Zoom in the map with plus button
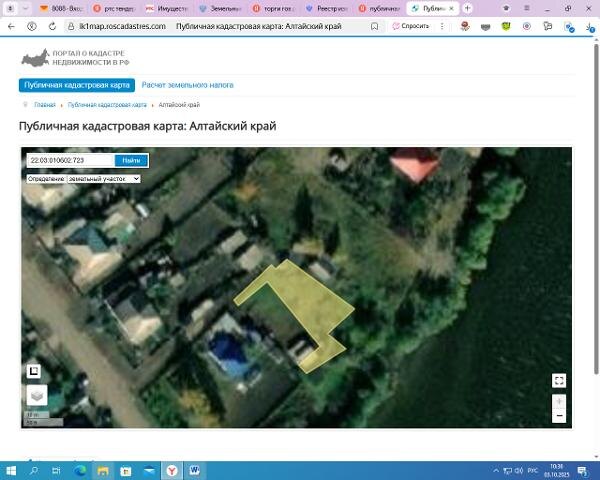Viewport: 600px width, 480px height. pos(559,401)
